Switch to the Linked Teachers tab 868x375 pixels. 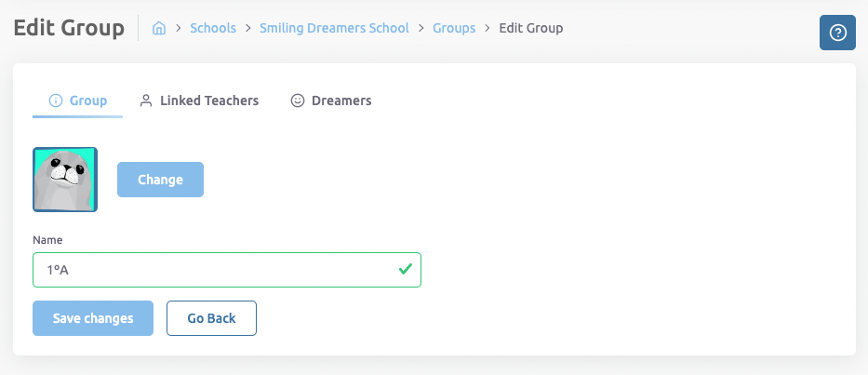(x=208, y=100)
